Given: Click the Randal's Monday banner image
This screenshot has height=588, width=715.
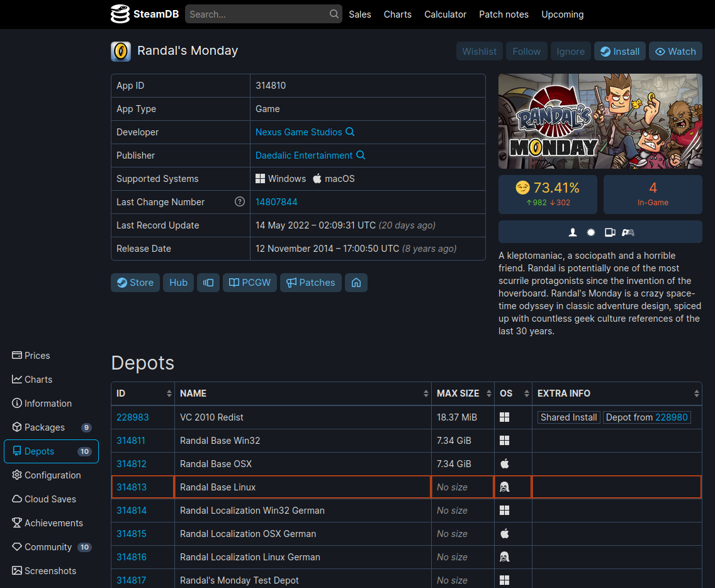Looking at the screenshot, I should click(600, 121).
